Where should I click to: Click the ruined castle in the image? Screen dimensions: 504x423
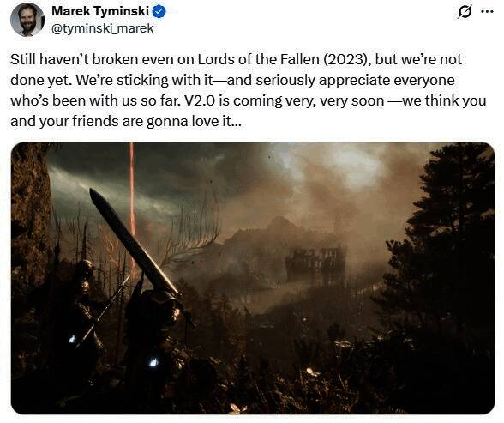tap(315, 265)
